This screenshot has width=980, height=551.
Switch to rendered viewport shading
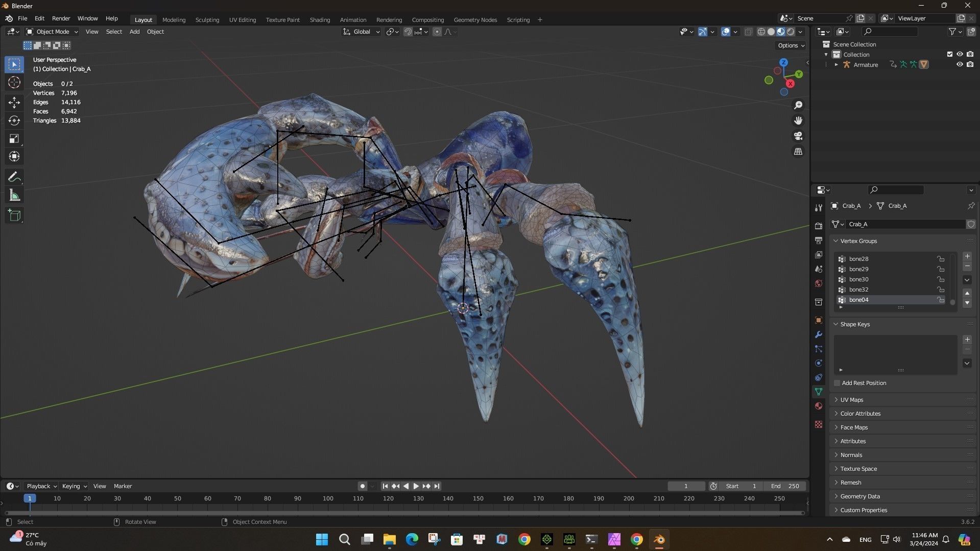click(791, 32)
